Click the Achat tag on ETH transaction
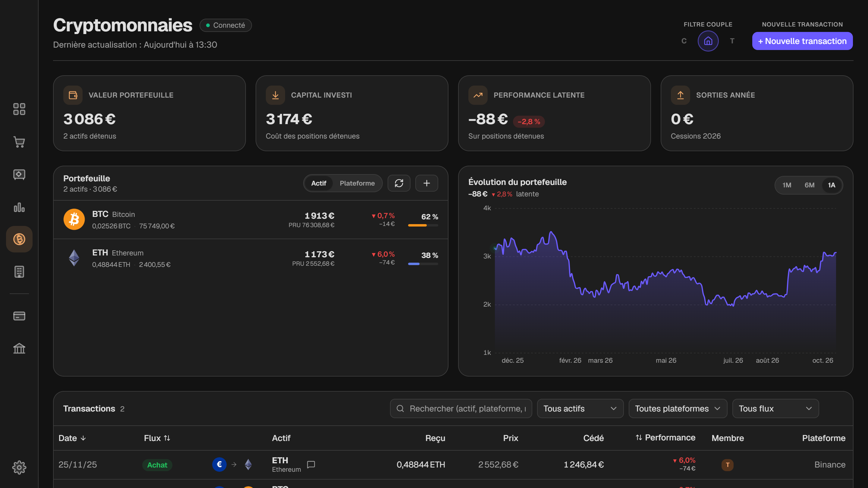Viewport: 868px width, 488px height. pos(157,465)
